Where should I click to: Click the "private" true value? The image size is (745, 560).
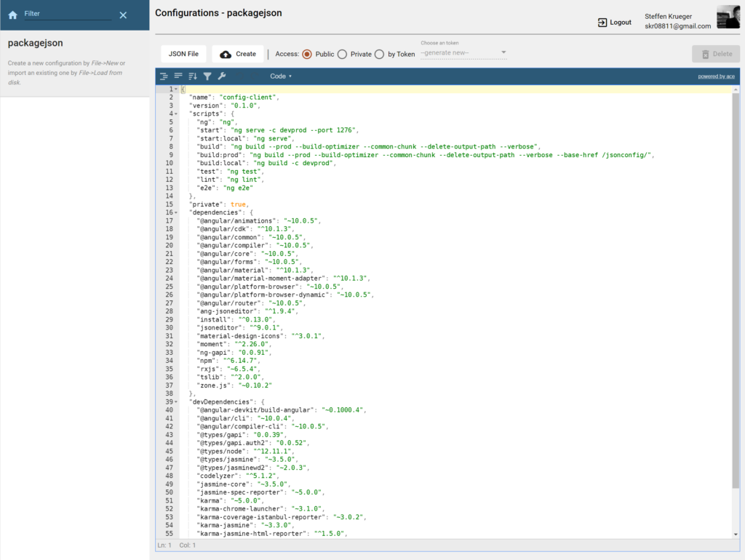point(238,204)
